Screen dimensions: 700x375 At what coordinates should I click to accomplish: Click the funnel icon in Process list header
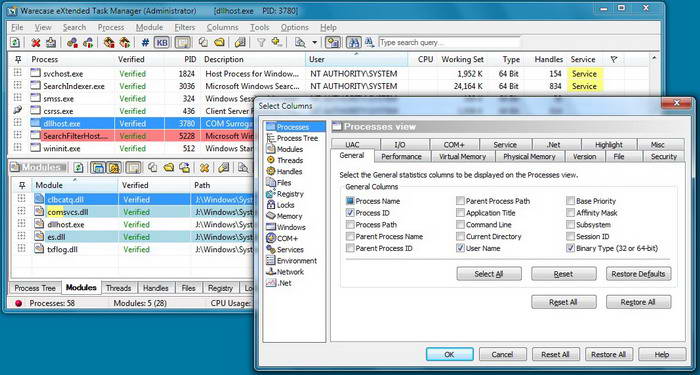point(613,59)
